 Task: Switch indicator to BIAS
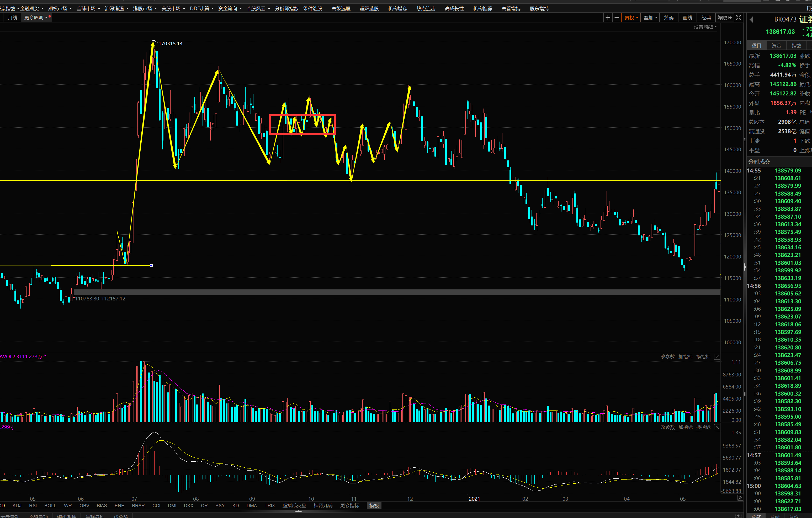[x=102, y=505]
